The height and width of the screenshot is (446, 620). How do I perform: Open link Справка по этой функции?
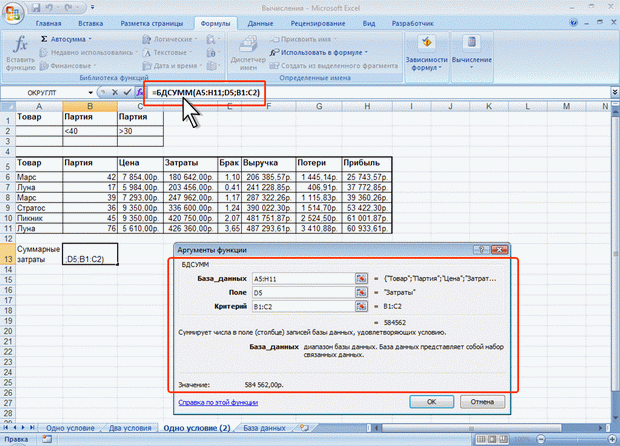coord(218,403)
